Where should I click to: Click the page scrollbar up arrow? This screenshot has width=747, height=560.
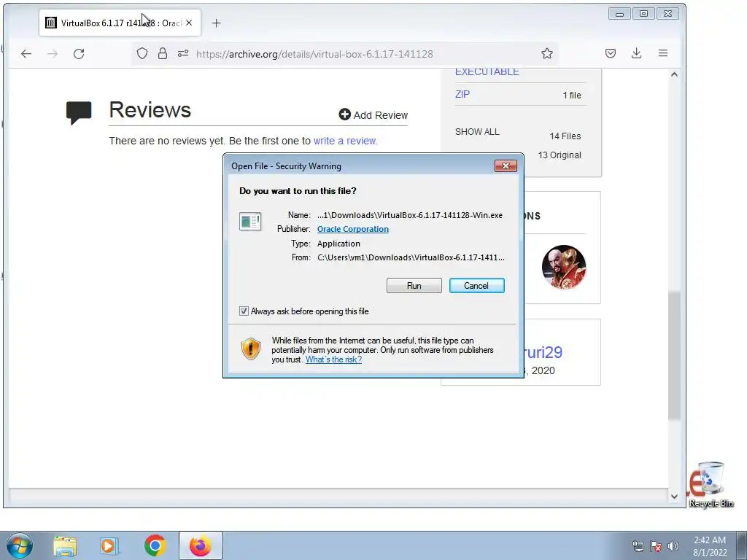(x=674, y=75)
